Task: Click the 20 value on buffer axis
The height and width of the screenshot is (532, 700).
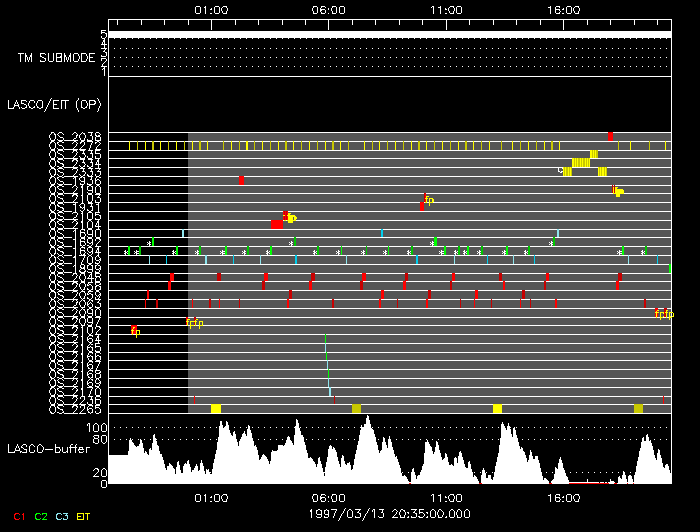Action: 100,473
